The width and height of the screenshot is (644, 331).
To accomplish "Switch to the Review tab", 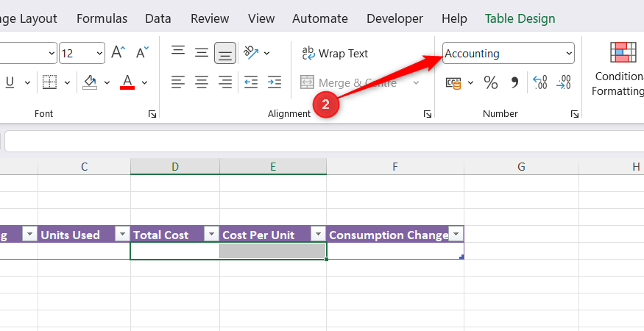I will (x=210, y=18).
